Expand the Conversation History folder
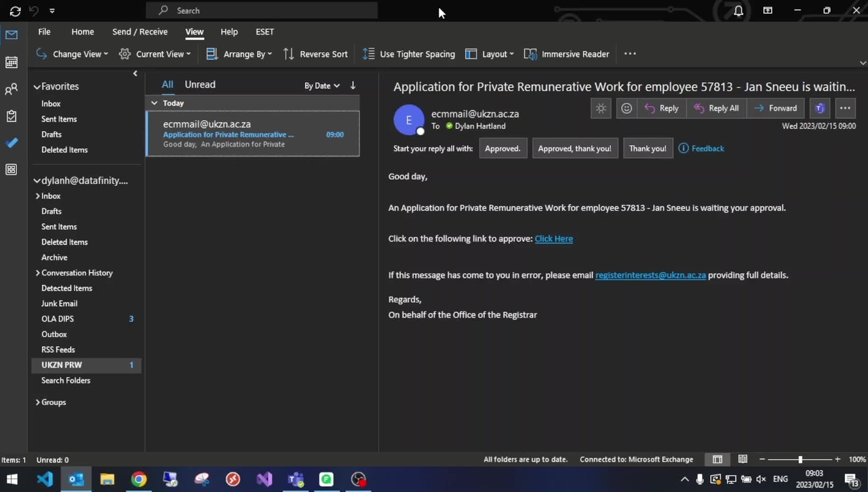The width and height of the screenshot is (868, 492). click(x=37, y=273)
